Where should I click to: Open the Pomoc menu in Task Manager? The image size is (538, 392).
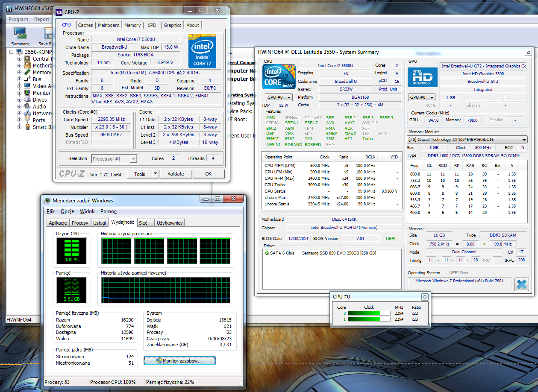pyautogui.click(x=109, y=211)
